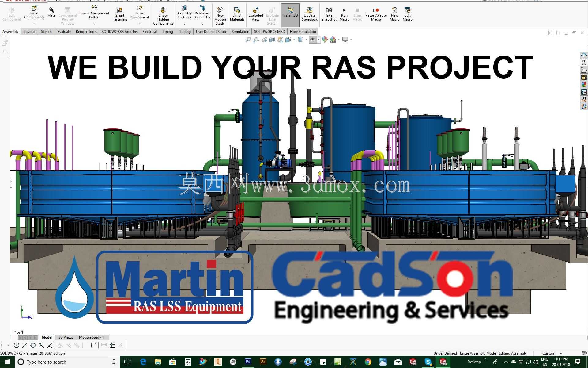588x368 pixels.
Task: Open the Flow Simulation tab
Action: [303, 31]
